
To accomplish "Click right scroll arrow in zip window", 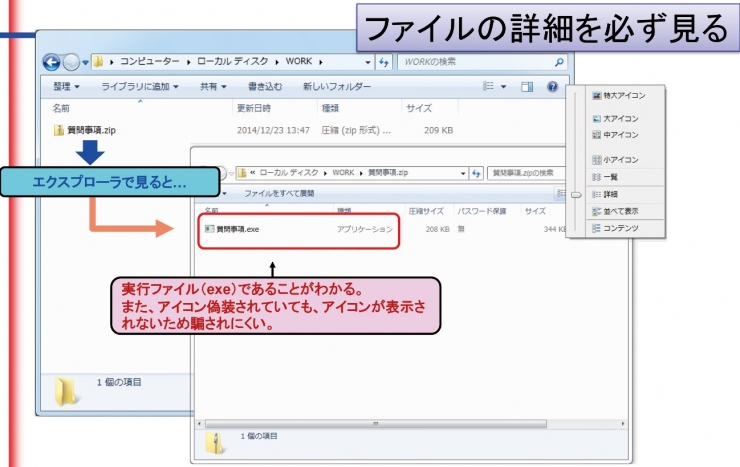I will click(623, 424).
